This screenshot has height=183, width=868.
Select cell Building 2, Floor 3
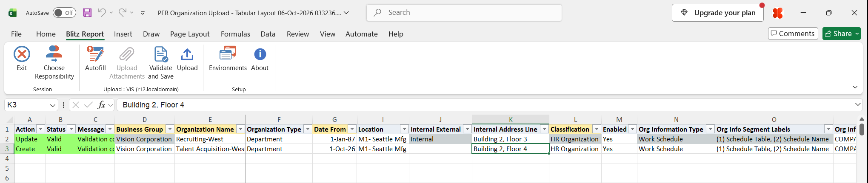pos(511,139)
